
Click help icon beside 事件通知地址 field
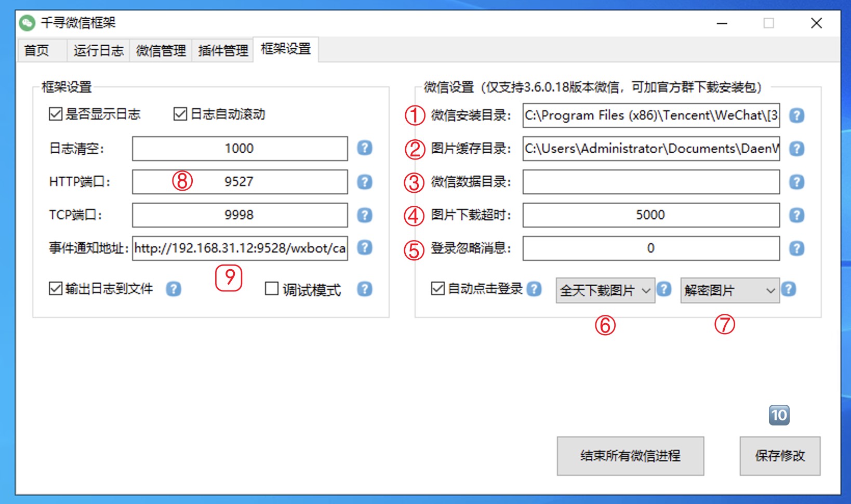365,248
